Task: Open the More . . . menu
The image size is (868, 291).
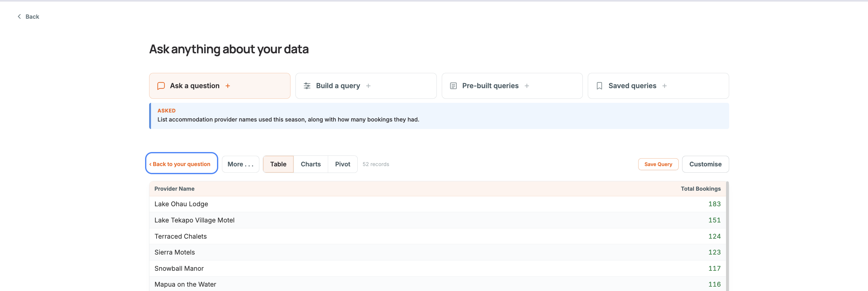Action: (240, 164)
